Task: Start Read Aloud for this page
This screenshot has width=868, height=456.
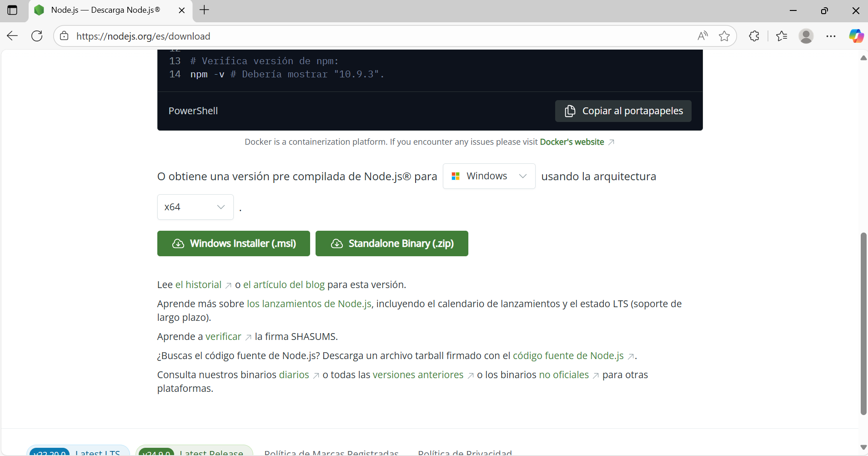Action: click(702, 36)
